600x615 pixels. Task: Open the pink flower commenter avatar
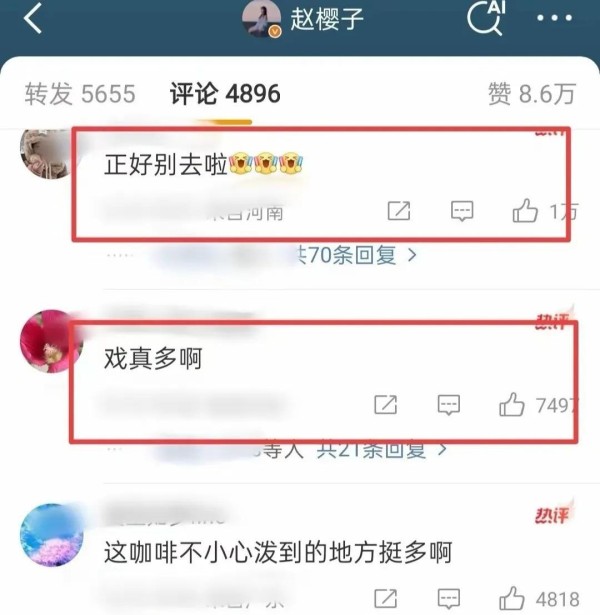(51, 341)
